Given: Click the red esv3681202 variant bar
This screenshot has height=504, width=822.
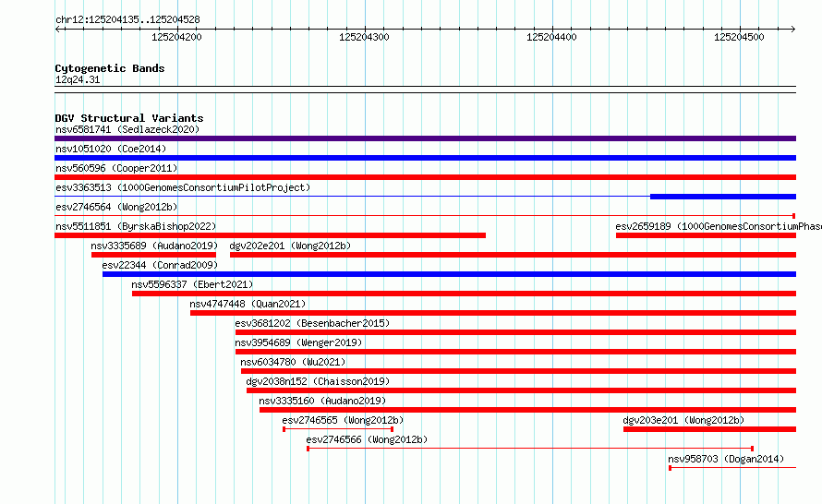Looking at the screenshot, I should coord(516,332).
